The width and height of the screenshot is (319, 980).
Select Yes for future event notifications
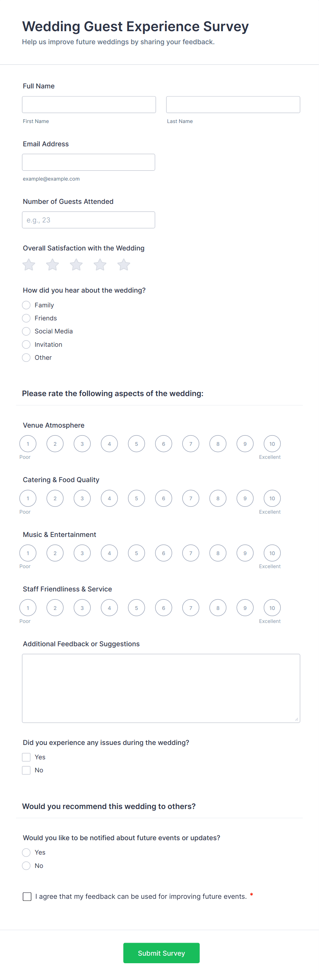(26, 852)
